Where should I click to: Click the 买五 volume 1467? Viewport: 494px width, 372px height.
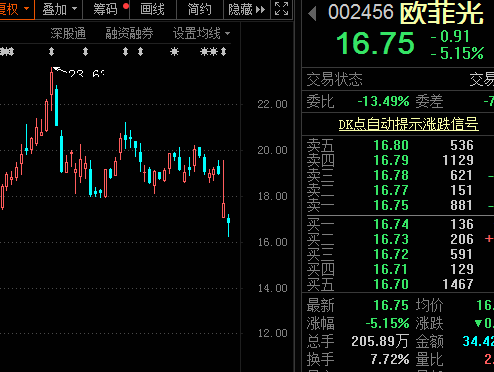tap(458, 284)
